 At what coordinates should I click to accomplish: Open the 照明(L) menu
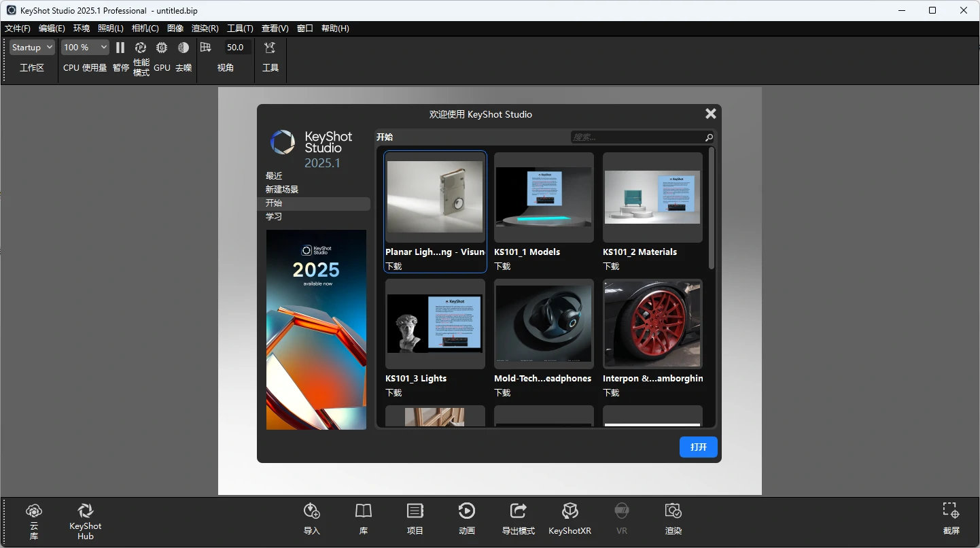[x=111, y=29]
